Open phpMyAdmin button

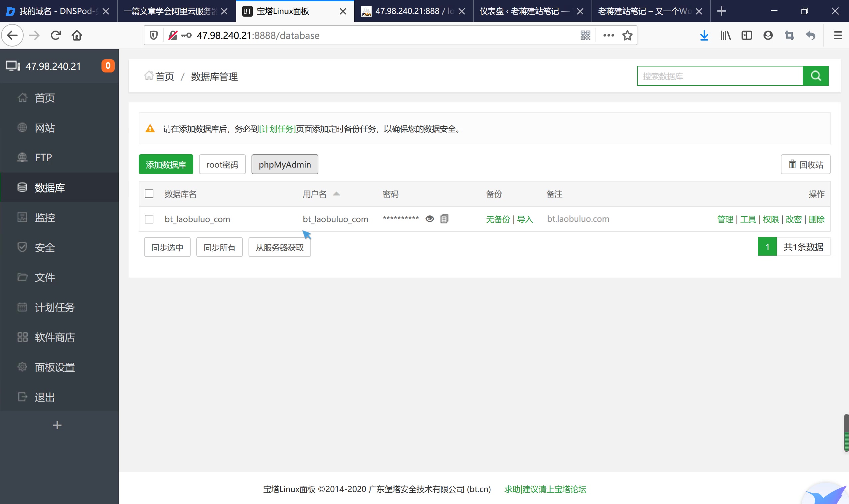click(285, 164)
